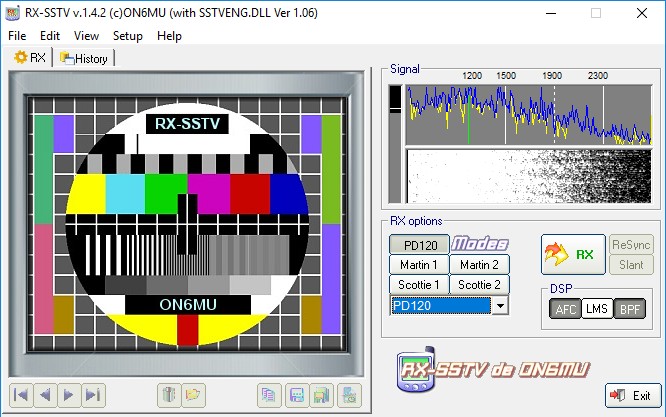The image size is (666, 417).
Task: Go to first image in history
Action: tap(20, 395)
